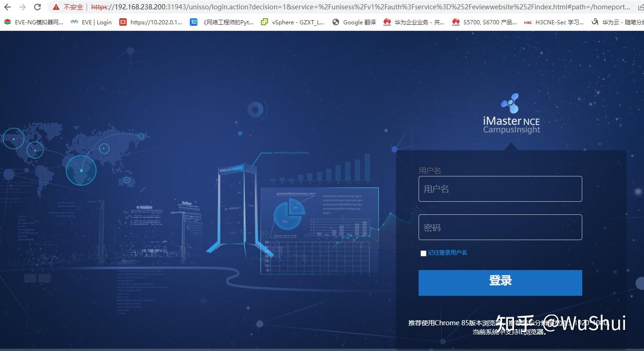Click the EVE-NG模拟器 bookmark favicon
644x351 pixels.
click(x=7, y=22)
